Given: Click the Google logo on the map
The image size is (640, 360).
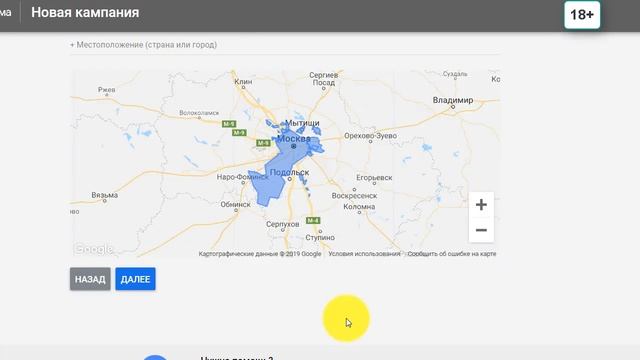Looking at the screenshot, I should click(93, 249).
